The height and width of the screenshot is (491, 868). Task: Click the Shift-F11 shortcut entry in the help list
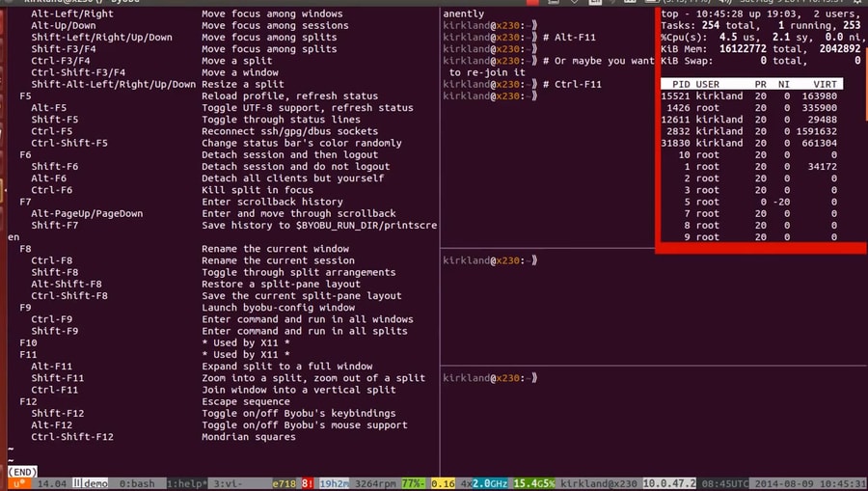coord(58,378)
